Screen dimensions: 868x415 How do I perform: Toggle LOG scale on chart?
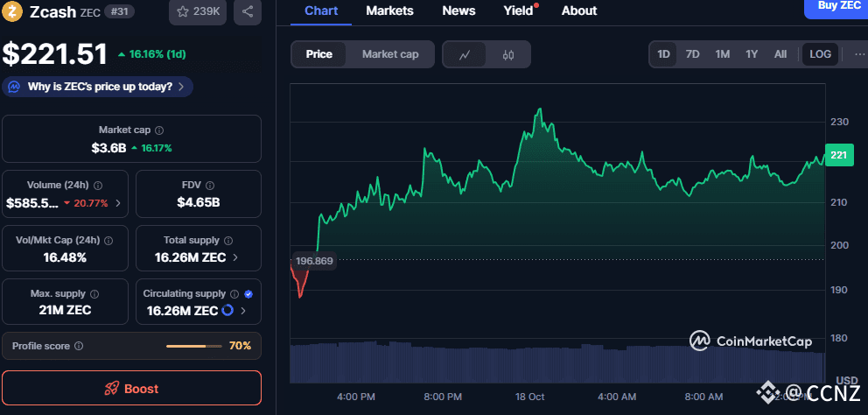(x=820, y=54)
